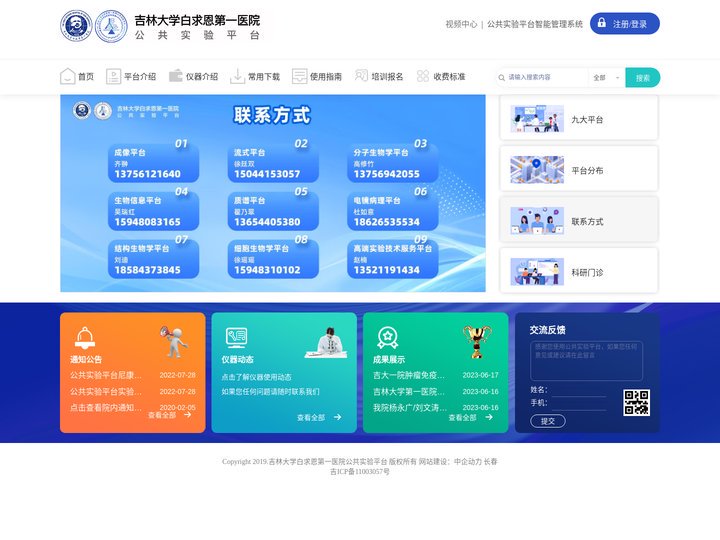The image size is (720, 540).
Task: Open the 平台分布 thumbnail image
Action: [537, 169]
